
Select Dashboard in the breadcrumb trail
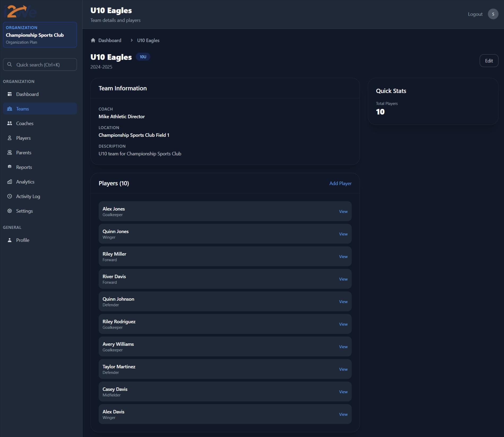click(110, 40)
